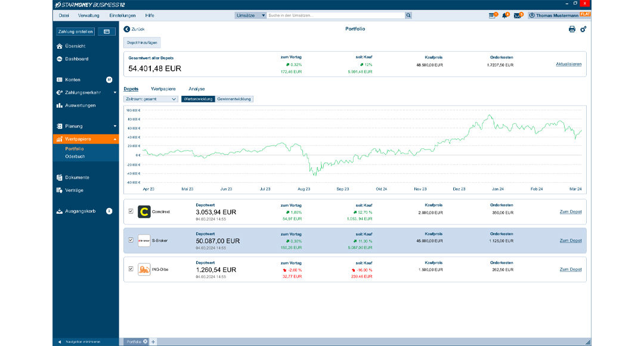Open portfolio settings via the gear icon
The image size is (644, 346).
(x=583, y=29)
